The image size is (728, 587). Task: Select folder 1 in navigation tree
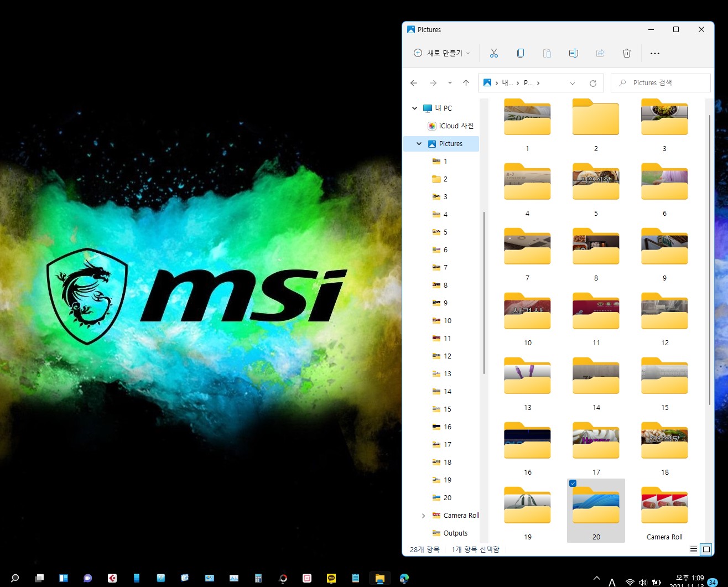pos(440,162)
